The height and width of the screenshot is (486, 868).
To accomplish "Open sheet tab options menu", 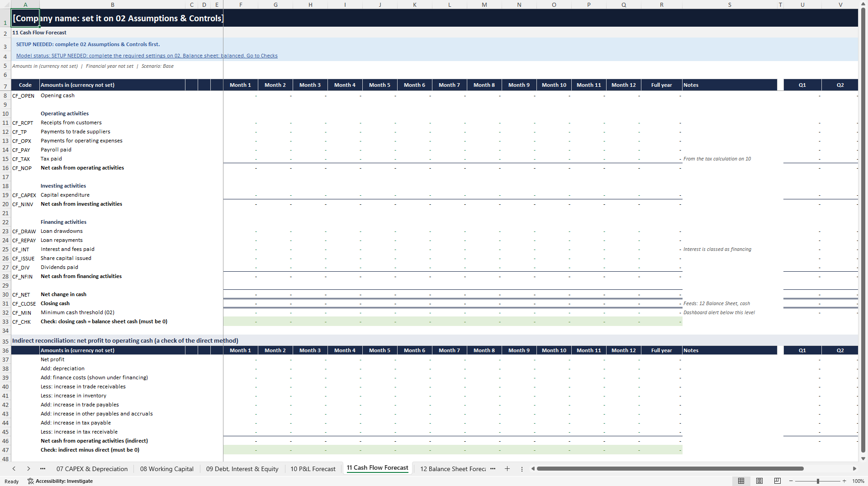I will [x=522, y=469].
